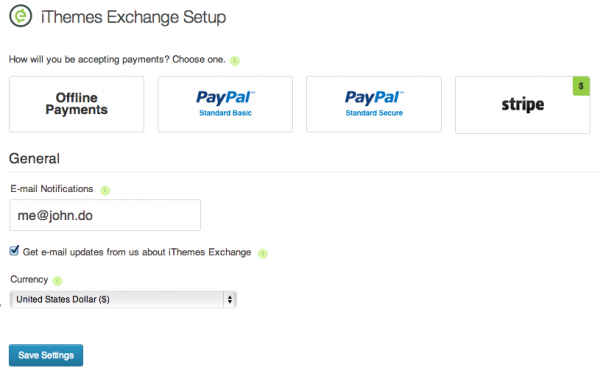The width and height of the screenshot is (600, 376).
Task: Click the Currency field label
Action: pyautogui.click(x=29, y=280)
